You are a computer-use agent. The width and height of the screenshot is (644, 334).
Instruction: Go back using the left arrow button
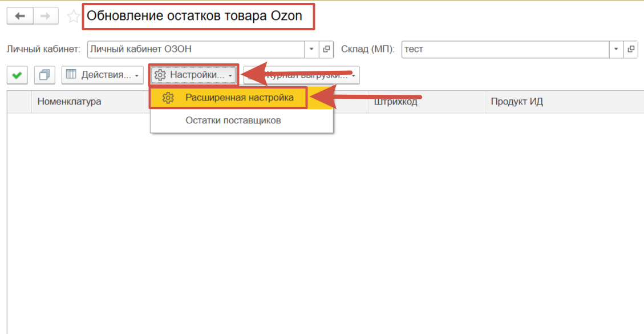20,16
